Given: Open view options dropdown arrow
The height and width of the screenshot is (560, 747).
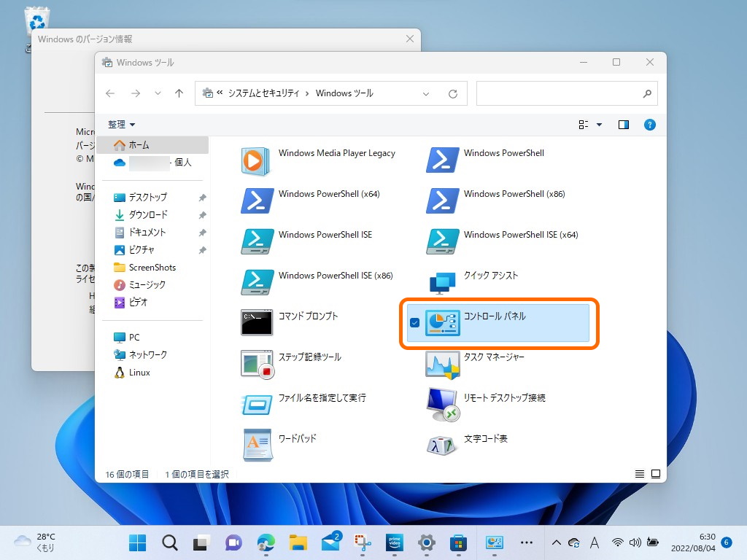Looking at the screenshot, I should (600, 125).
